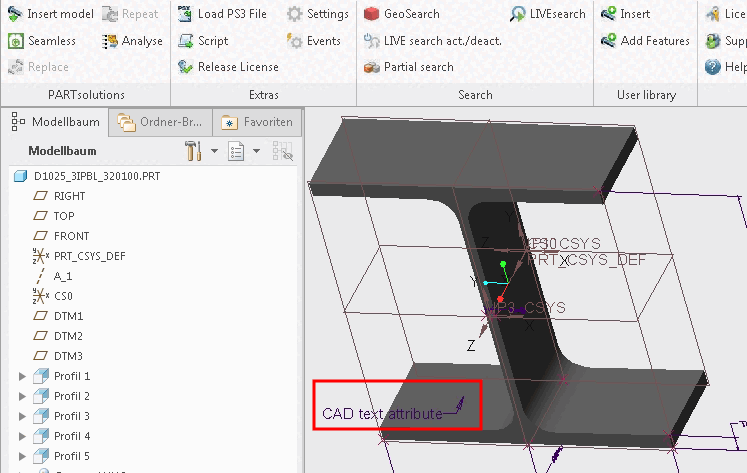Open dropdown next to list display icon
Screen dimensions: 747x473
(256, 151)
